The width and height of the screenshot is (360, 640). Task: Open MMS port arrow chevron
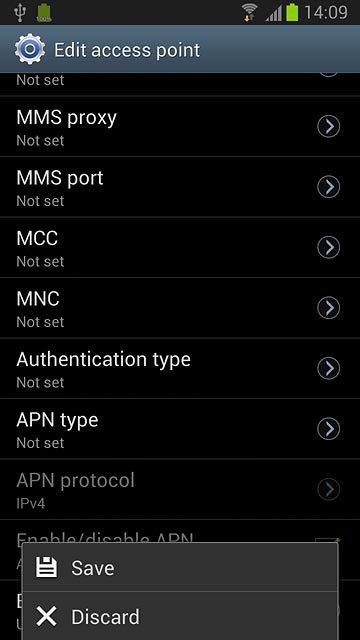point(329,187)
